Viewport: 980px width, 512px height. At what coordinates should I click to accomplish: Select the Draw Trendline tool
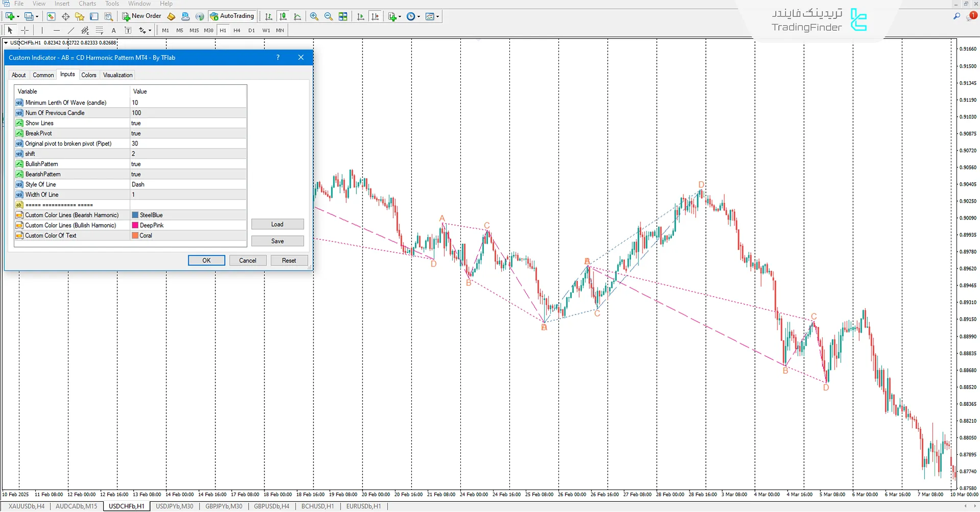(71, 31)
